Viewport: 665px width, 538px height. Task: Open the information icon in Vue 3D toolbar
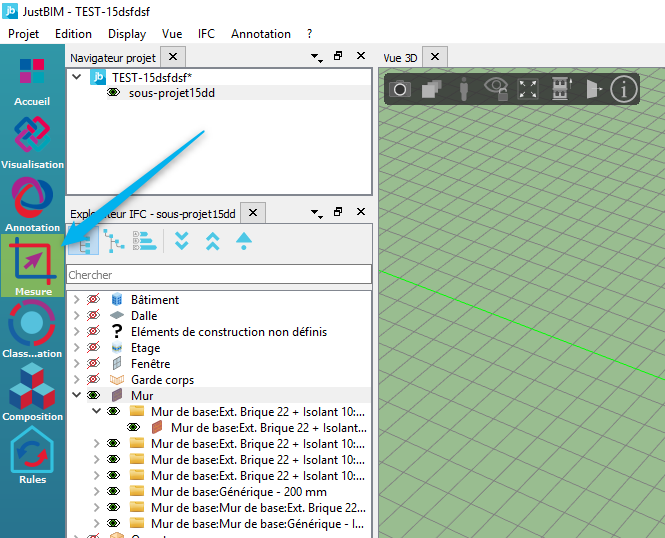click(x=623, y=89)
